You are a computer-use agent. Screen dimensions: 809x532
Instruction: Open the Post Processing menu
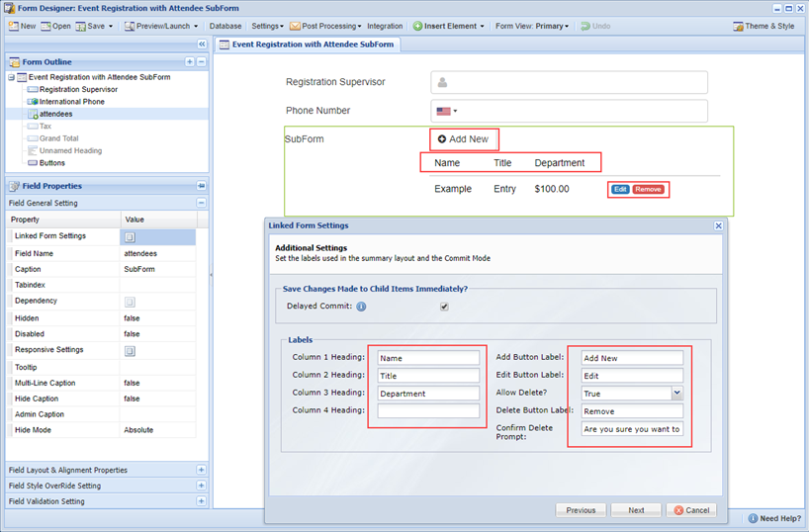coord(325,27)
